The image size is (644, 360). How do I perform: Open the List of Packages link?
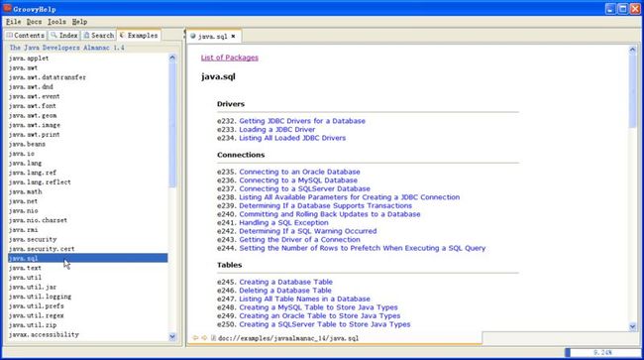pyautogui.click(x=230, y=58)
